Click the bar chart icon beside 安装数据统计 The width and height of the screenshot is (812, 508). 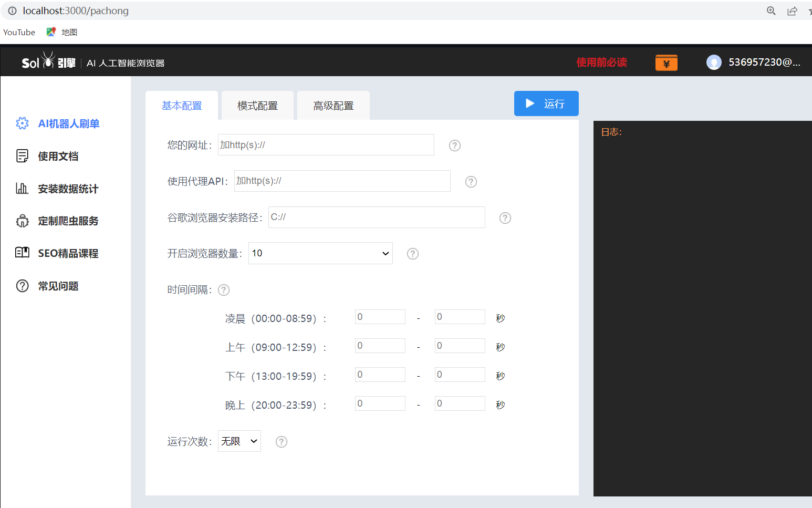click(22, 188)
